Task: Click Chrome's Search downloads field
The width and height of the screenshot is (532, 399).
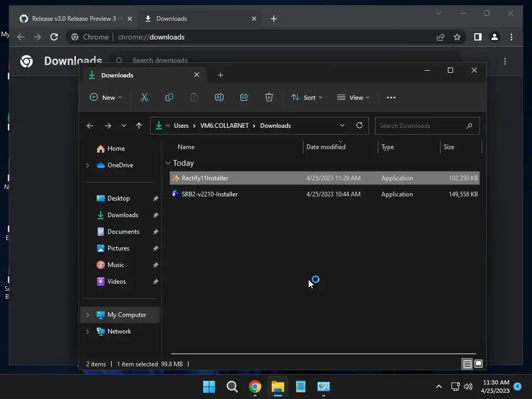Action: point(285,60)
